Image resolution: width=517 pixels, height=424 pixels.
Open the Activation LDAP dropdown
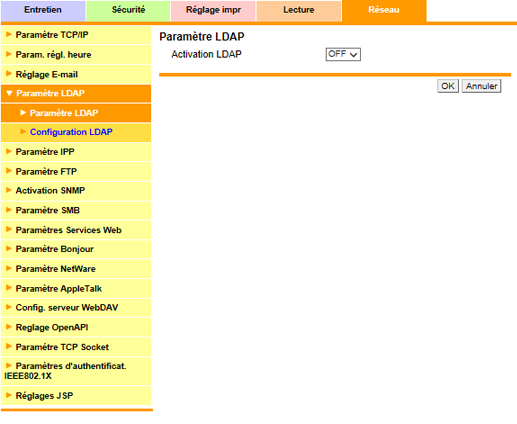point(343,54)
